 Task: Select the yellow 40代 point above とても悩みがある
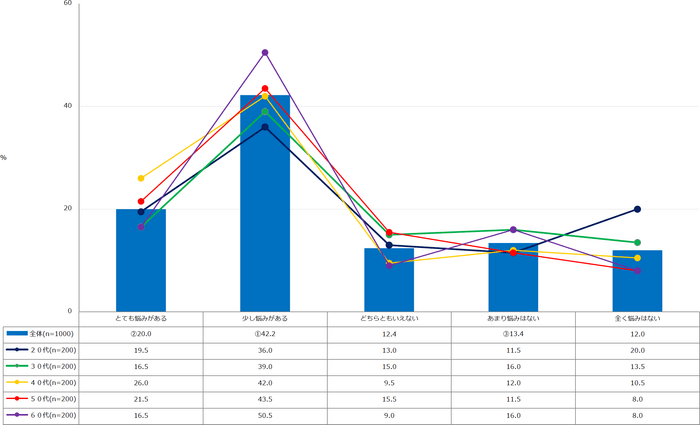click(141, 178)
